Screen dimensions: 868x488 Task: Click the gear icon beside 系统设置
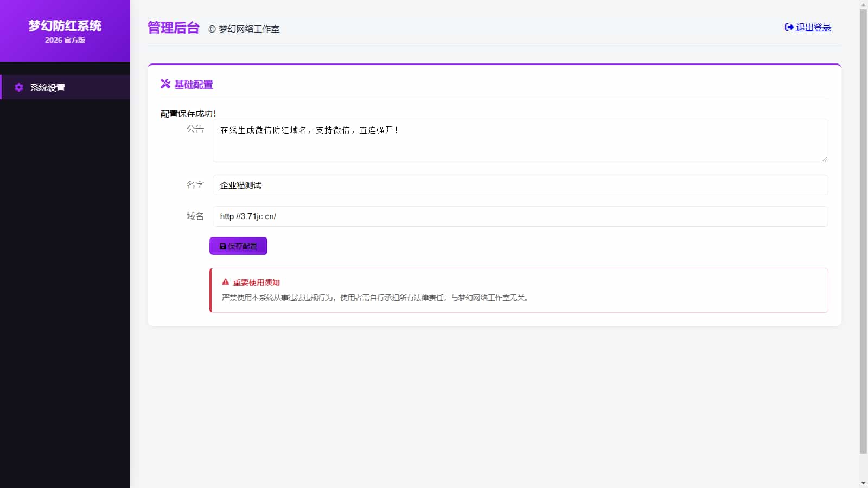tap(19, 87)
